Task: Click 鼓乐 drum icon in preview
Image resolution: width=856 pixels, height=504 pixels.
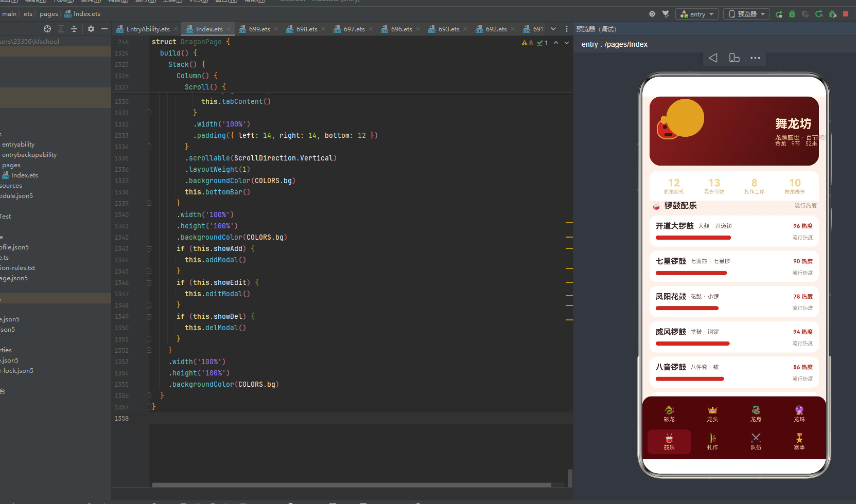Action: tap(669, 438)
